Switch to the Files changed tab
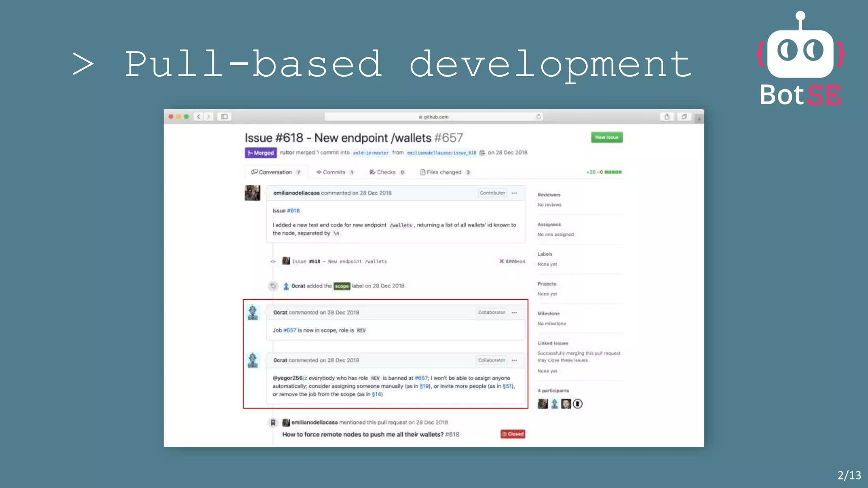Viewport: 868px width, 488px height. point(445,172)
